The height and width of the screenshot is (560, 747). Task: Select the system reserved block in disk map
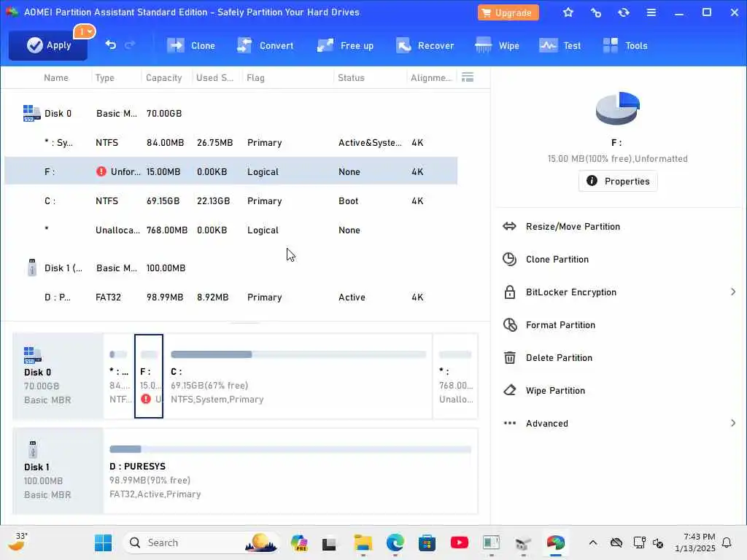coord(119,376)
